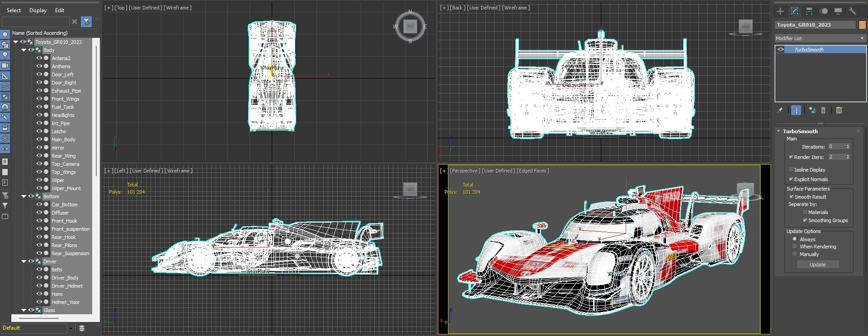The image size is (868, 336).
Task: Click the scene explorer search input field
Action: [x=36, y=22]
